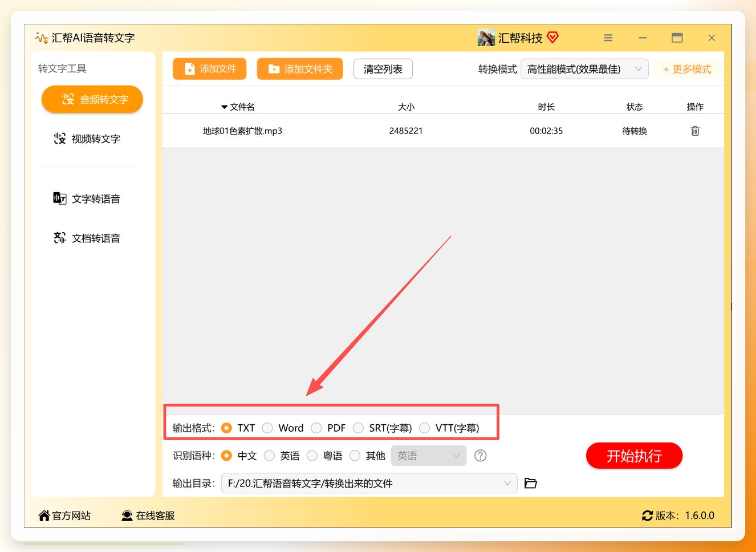Click the 版本: 1.6.0.0 text
This screenshot has height=552, width=756.
[685, 516]
